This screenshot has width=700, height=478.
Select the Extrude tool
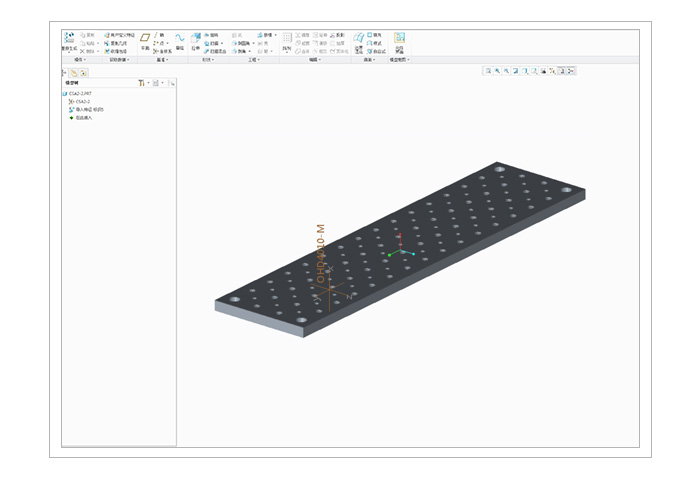[x=196, y=39]
